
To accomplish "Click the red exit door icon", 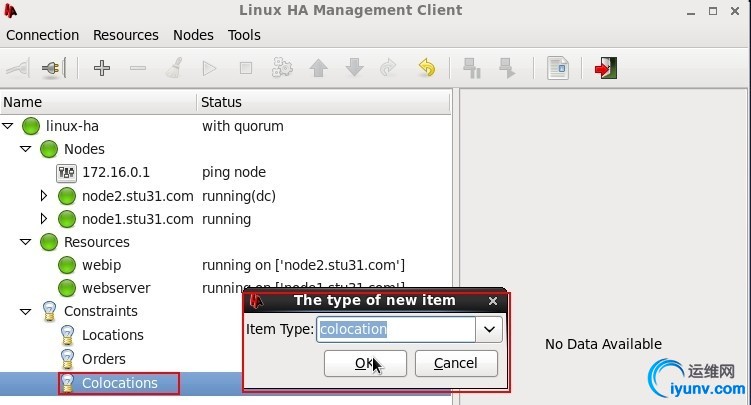I will click(x=605, y=68).
